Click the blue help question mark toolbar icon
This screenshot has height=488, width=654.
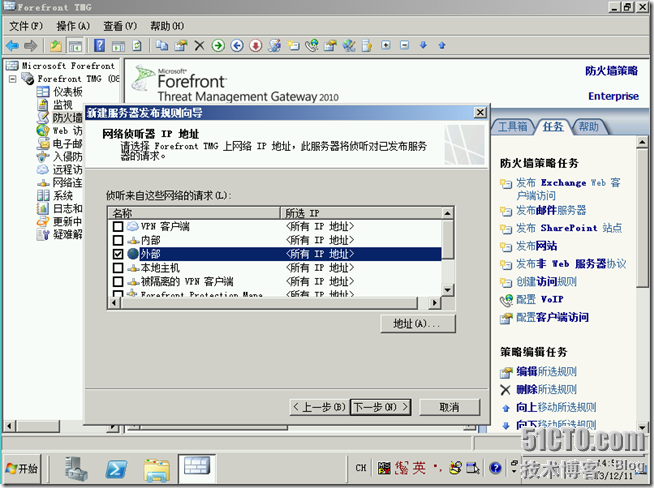[x=99, y=45]
